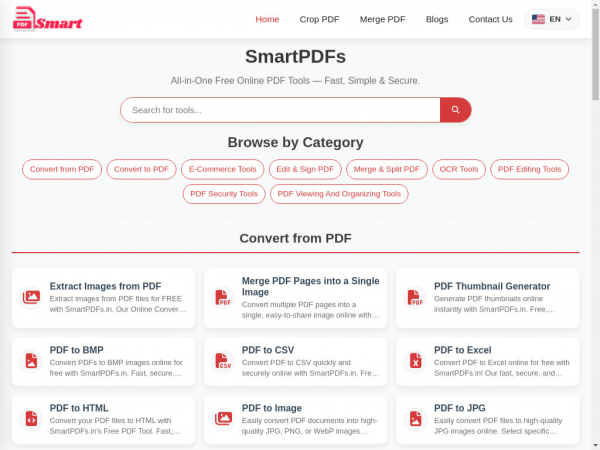Screen dimensions: 600x450
Task: Click text 'Convert multiple PDF pages into a'
Action: point(299,305)
